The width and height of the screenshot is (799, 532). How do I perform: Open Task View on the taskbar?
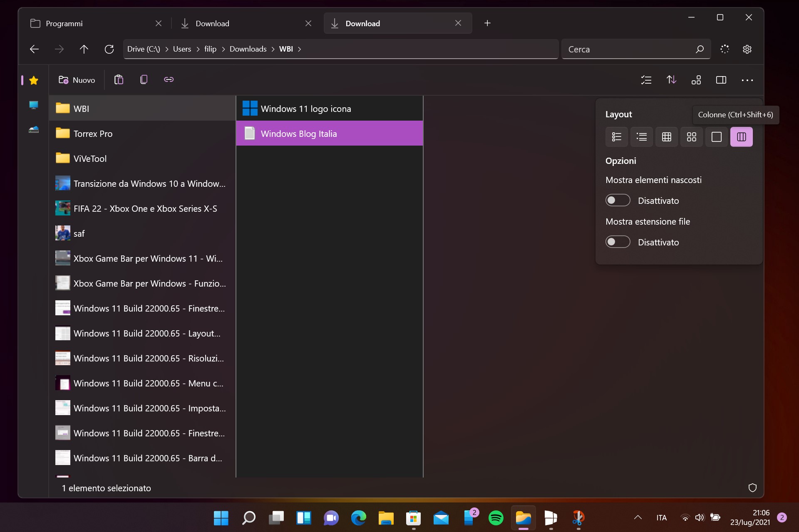(276, 518)
